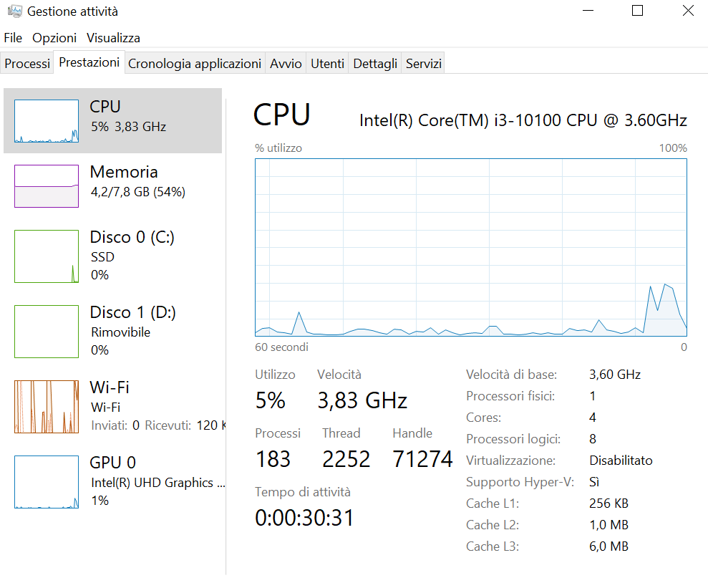Select the Memoria usage thumbnail
This screenshot has height=588, width=708.
(x=47, y=186)
